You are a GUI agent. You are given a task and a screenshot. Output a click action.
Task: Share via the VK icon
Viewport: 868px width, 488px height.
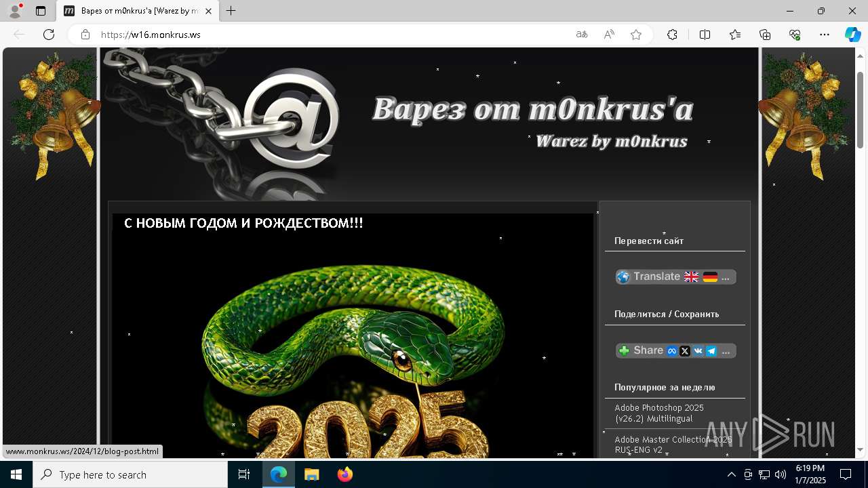pyautogui.click(x=698, y=351)
